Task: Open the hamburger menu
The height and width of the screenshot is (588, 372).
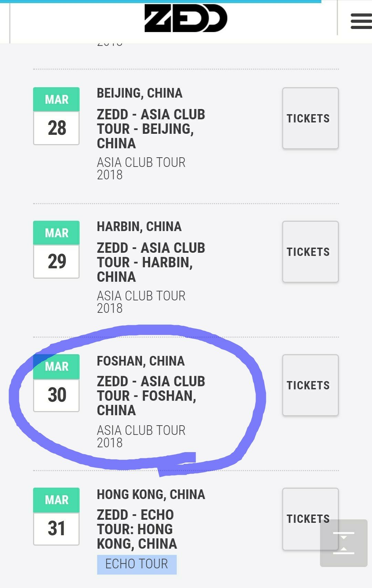Action: (361, 21)
